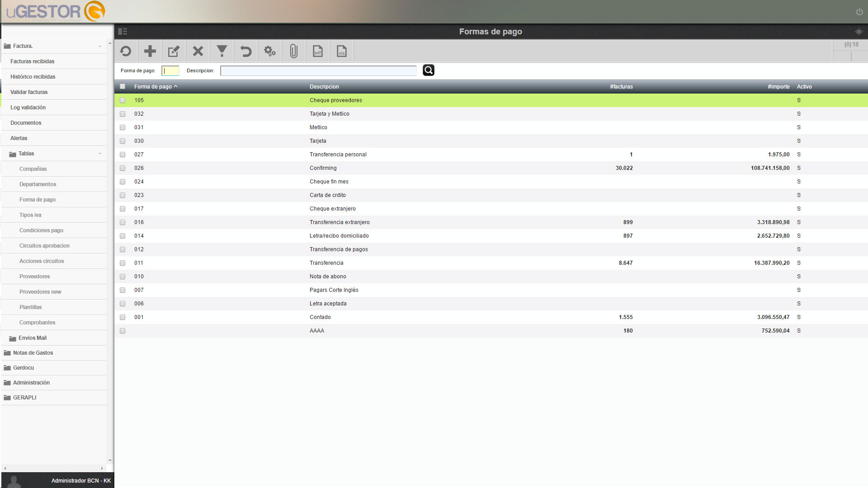Open Compañias under Tablas
This screenshot has height=488, width=868.
pyautogui.click(x=33, y=169)
